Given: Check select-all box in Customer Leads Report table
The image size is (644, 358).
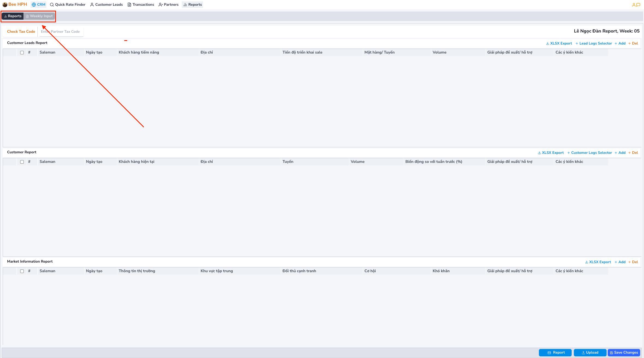Looking at the screenshot, I should pyautogui.click(x=22, y=52).
